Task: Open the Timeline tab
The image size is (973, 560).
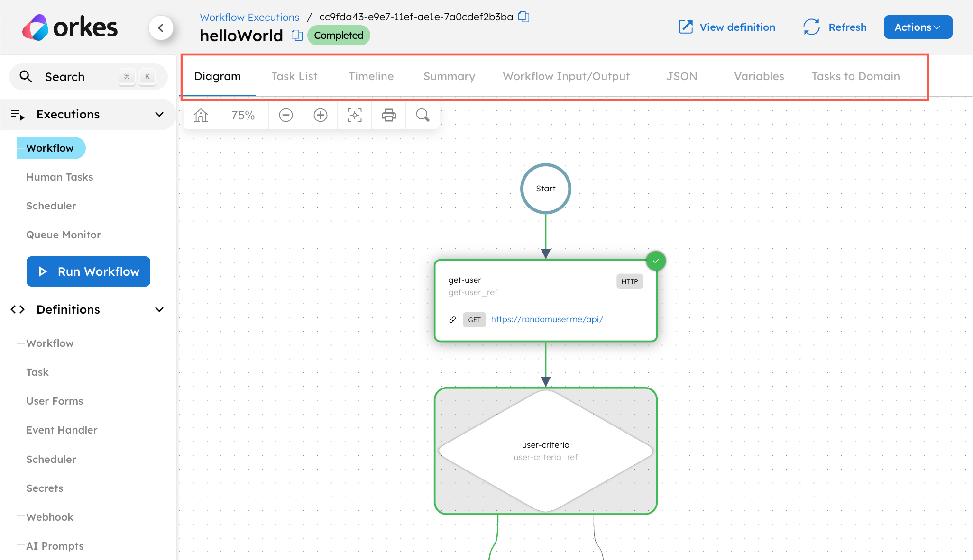Action: coord(371,76)
